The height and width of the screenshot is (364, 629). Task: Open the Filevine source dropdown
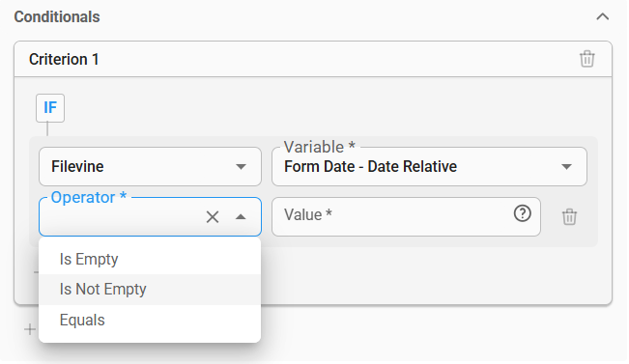150,166
